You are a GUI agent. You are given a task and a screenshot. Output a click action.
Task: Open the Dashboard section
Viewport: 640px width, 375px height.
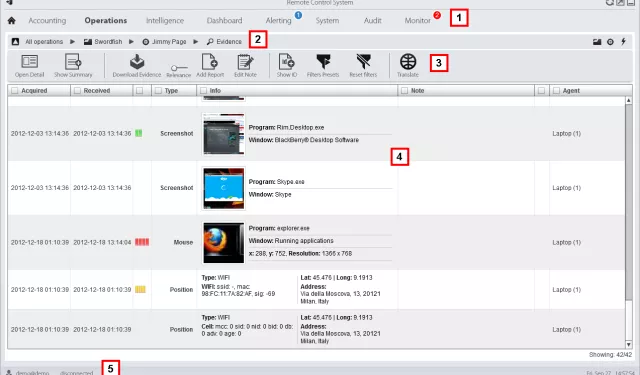pos(224,20)
